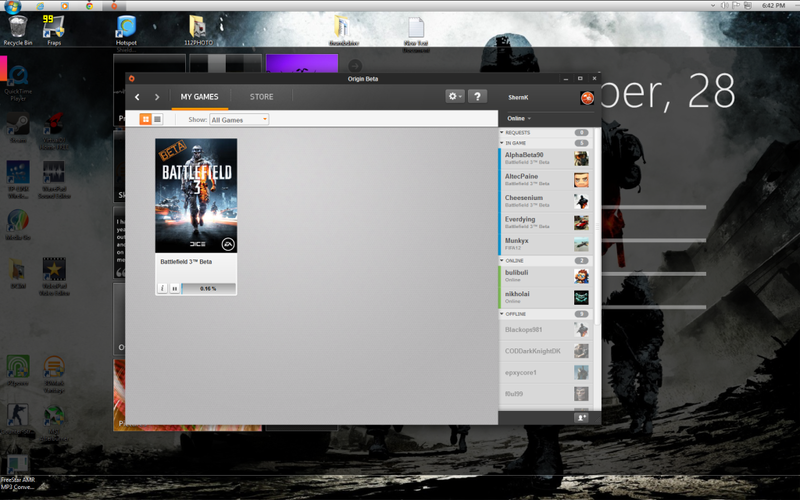Screen dimensions: 800x500
Task: Switch to the My Games tab
Action: click(199, 97)
